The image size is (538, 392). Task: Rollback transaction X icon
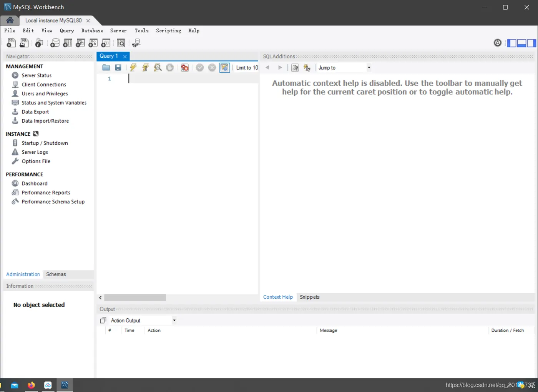click(x=212, y=68)
